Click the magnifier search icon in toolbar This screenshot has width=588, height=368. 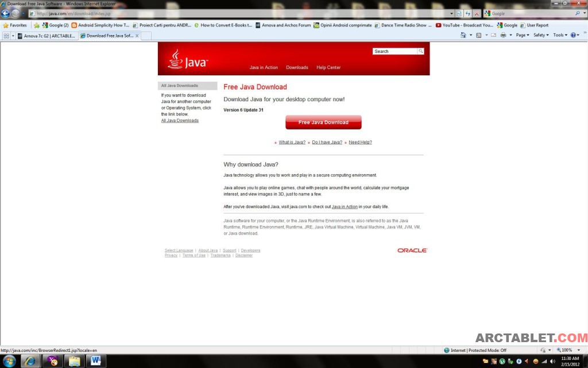[578, 13]
